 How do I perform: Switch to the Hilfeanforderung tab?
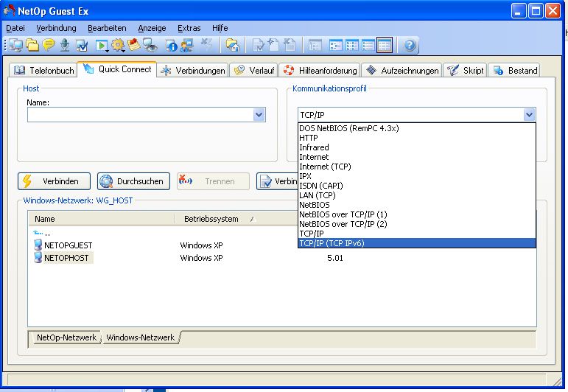320,70
